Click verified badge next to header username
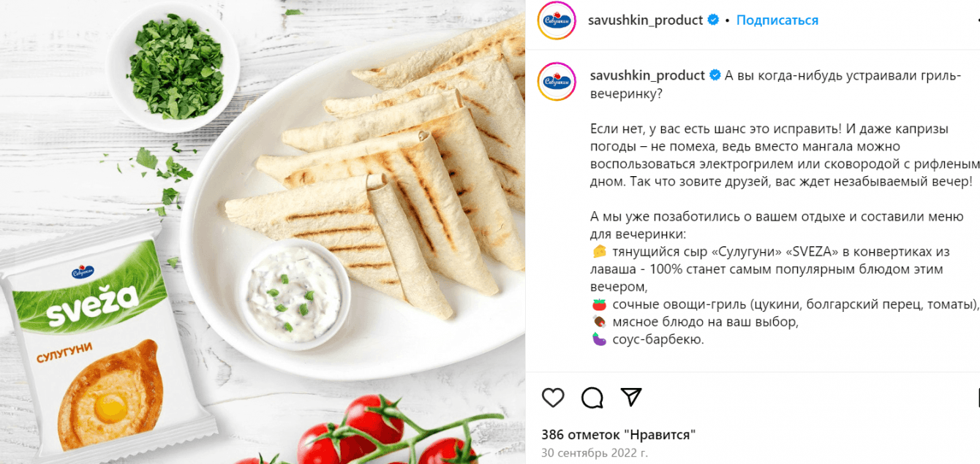Viewport: 980px width, 464px height. pyautogui.click(x=713, y=20)
